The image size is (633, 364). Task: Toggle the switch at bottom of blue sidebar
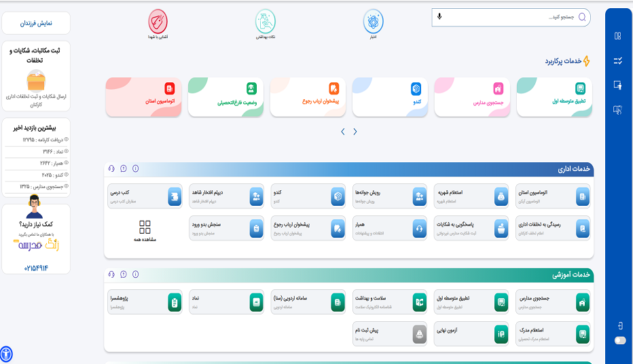[x=619, y=341]
